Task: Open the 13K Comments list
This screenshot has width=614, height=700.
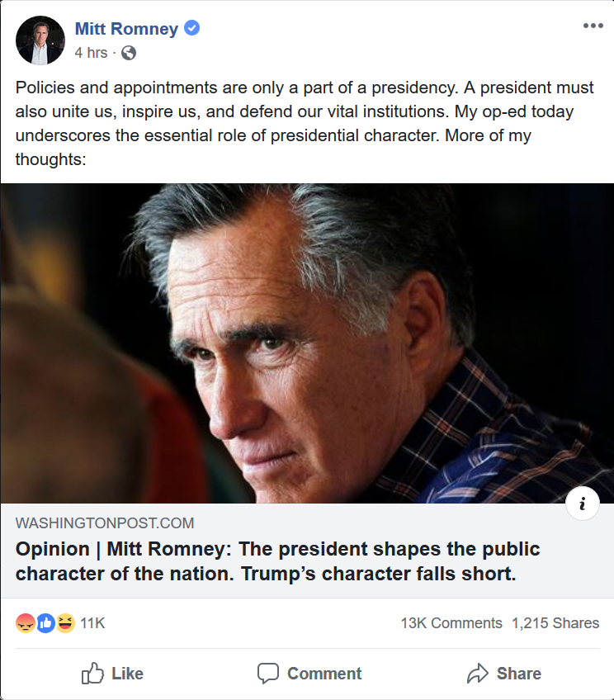Action: [x=451, y=623]
